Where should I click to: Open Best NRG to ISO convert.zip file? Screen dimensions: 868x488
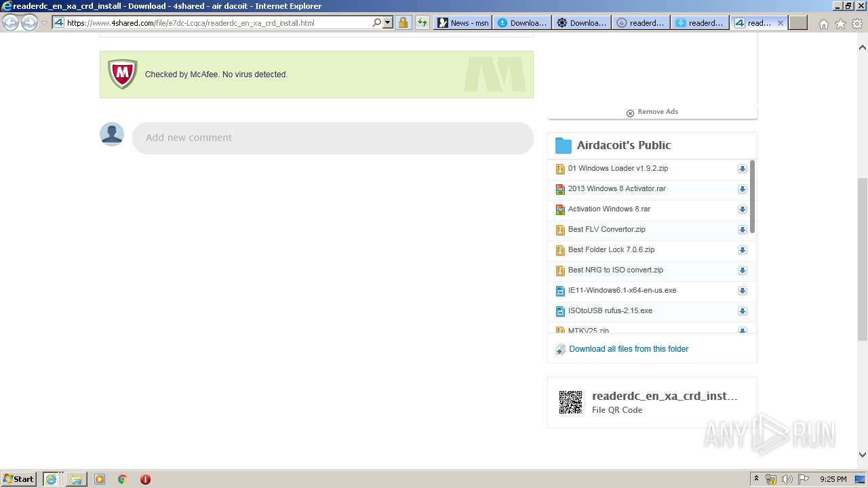616,270
